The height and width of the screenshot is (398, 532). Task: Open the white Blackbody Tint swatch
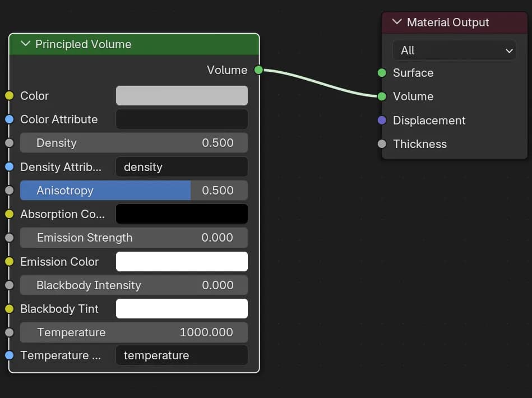pos(182,309)
